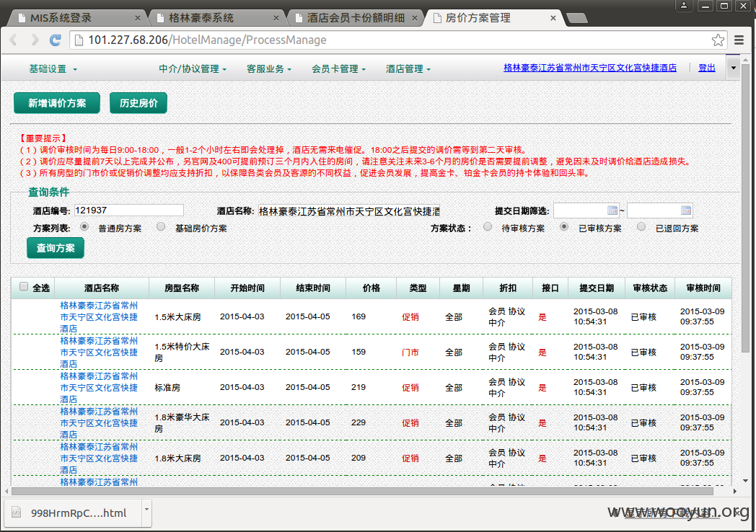Bookmark this page with the star icon
756x532 pixels.
[718, 40]
